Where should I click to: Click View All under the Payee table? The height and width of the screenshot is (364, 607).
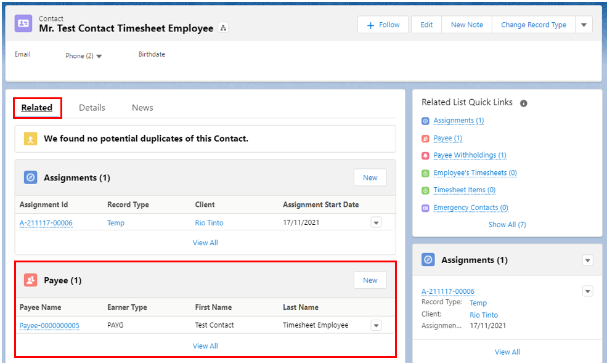pyautogui.click(x=205, y=346)
